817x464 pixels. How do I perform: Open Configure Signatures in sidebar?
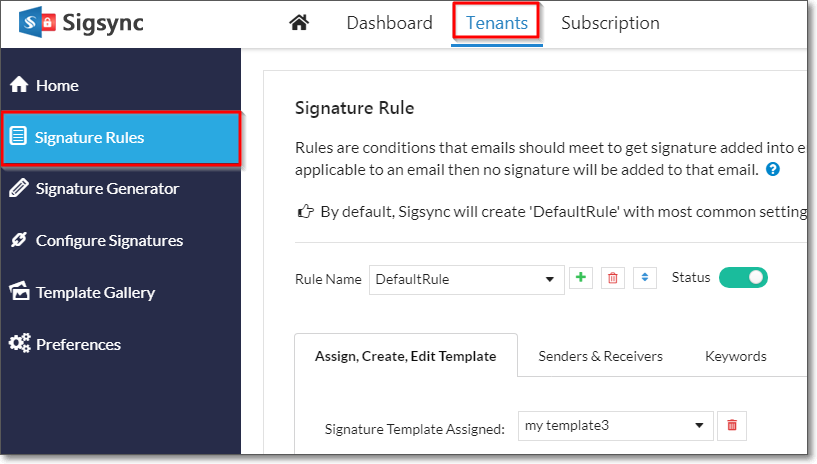[x=96, y=240]
